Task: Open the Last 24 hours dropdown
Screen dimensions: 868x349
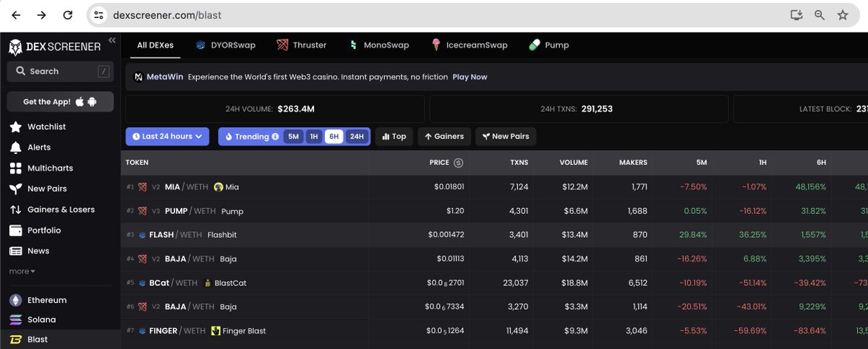Action: [167, 136]
